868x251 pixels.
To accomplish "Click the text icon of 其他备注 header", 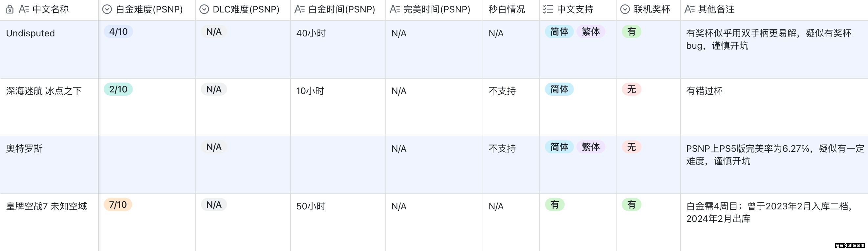I will 689,10.
